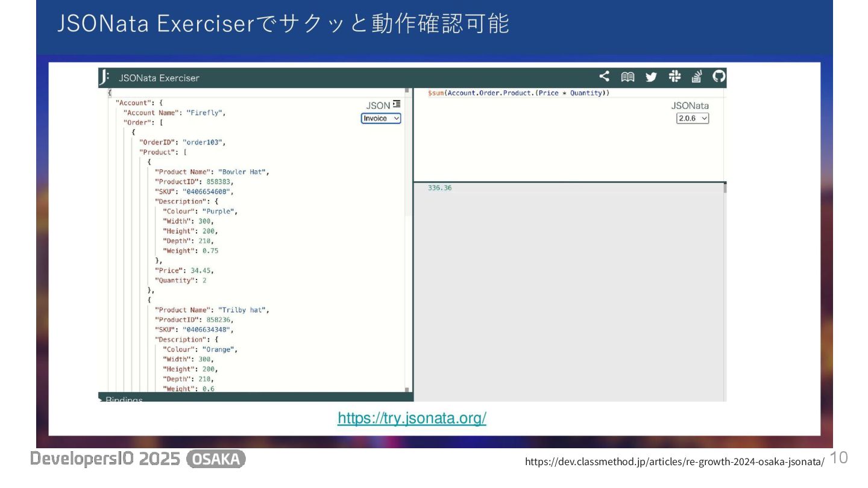Open the GitHub icon in header
Image resolution: width=868 pixels, height=488 pixels.
click(x=719, y=77)
